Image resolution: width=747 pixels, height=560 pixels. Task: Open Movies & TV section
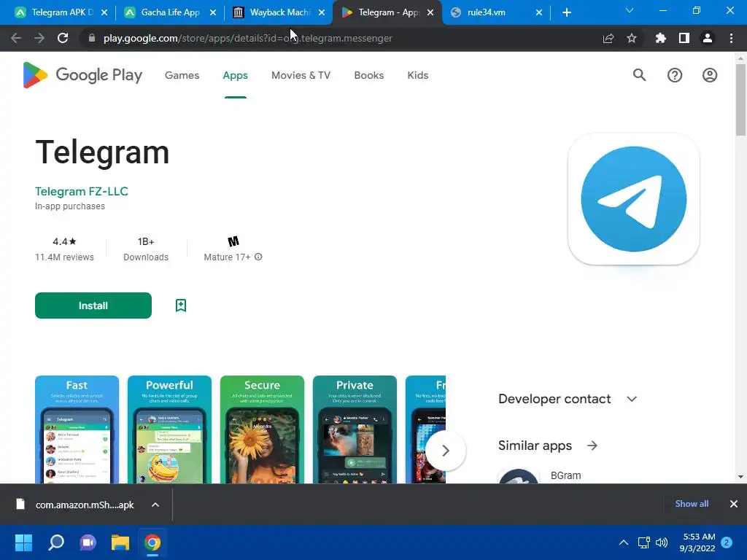point(301,75)
